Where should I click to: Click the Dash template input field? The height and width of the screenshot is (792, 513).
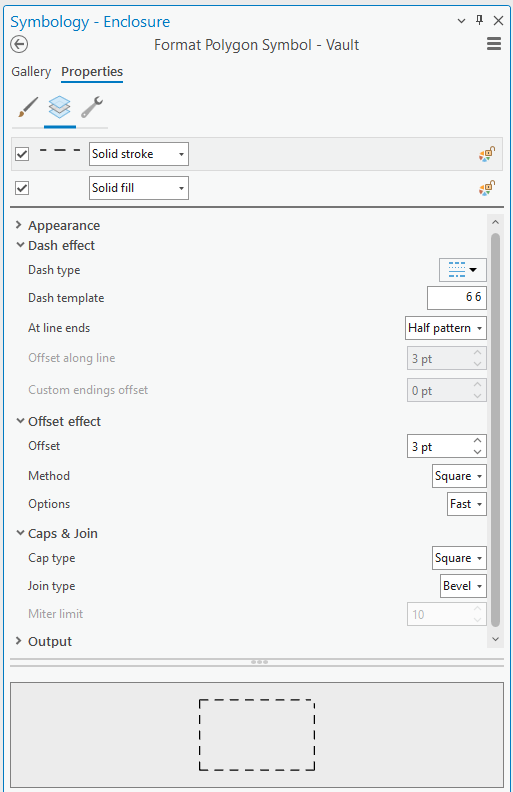pyautogui.click(x=456, y=298)
